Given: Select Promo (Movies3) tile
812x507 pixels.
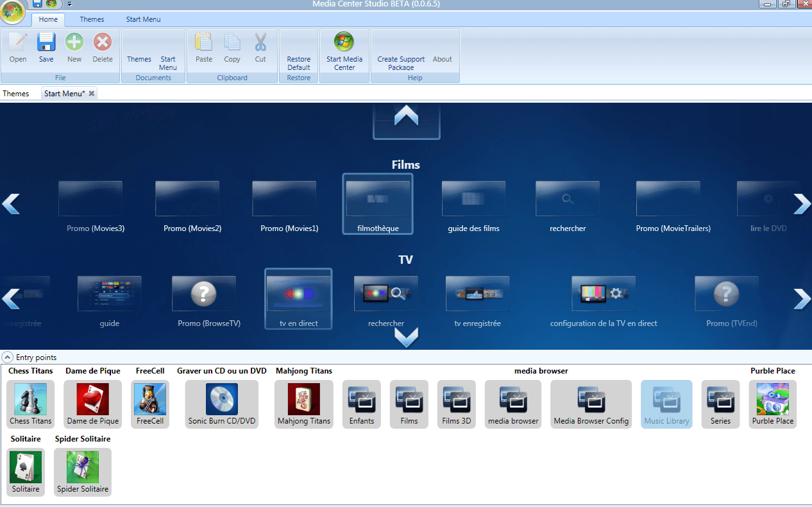Looking at the screenshot, I should click(90, 207).
